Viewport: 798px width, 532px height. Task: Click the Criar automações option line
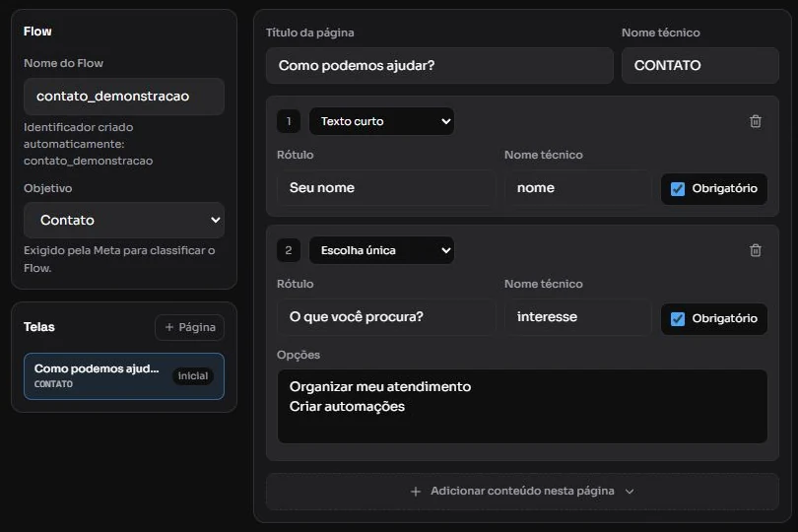click(x=347, y=407)
